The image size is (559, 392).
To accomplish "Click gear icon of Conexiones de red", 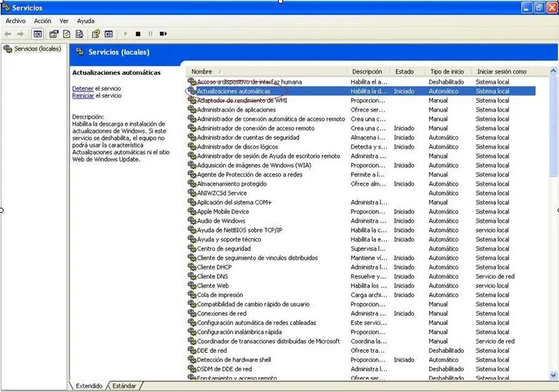I will tap(192, 313).
